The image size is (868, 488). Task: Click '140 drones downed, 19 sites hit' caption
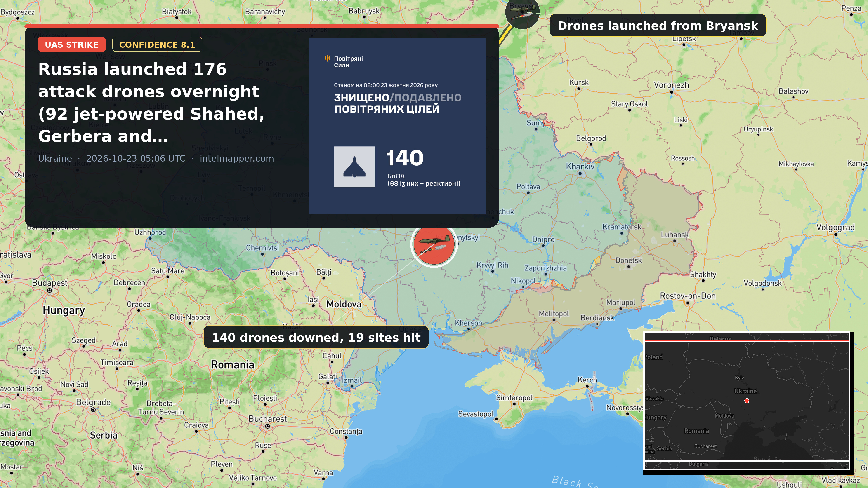coord(316,338)
